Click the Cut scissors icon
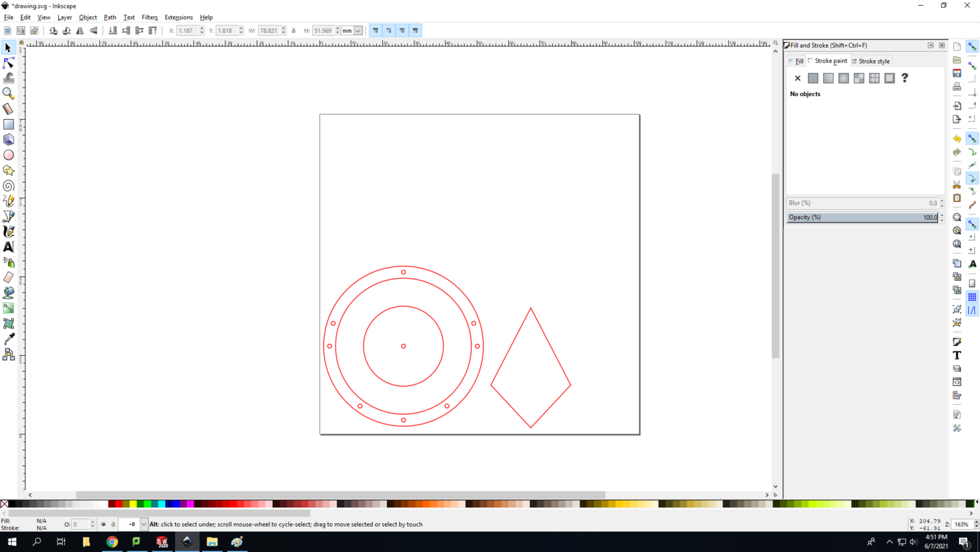 click(x=957, y=185)
